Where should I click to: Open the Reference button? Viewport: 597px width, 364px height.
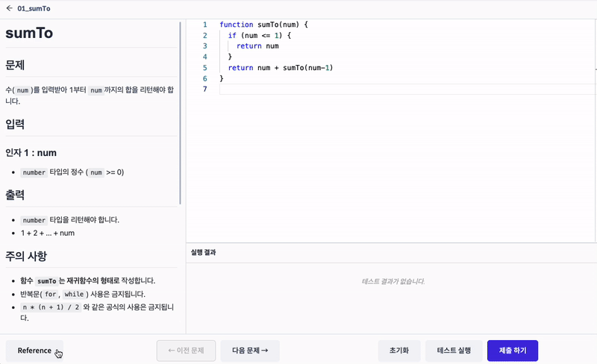pos(34,351)
